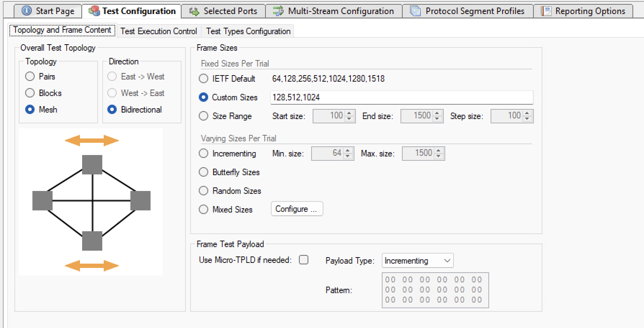Click the Protocol Segment Profiles icon
The height and width of the screenshot is (328, 644).
pyautogui.click(x=415, y=11)
